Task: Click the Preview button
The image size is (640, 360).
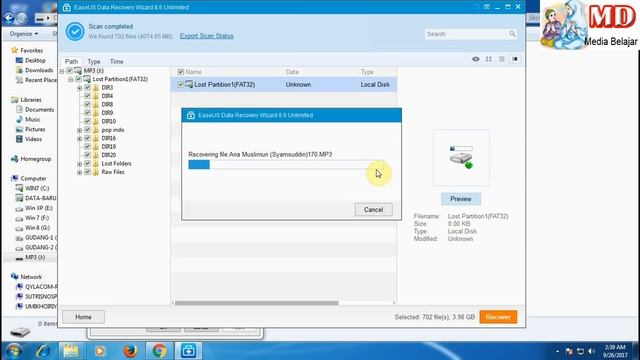Action: click(x=461, y=199)
